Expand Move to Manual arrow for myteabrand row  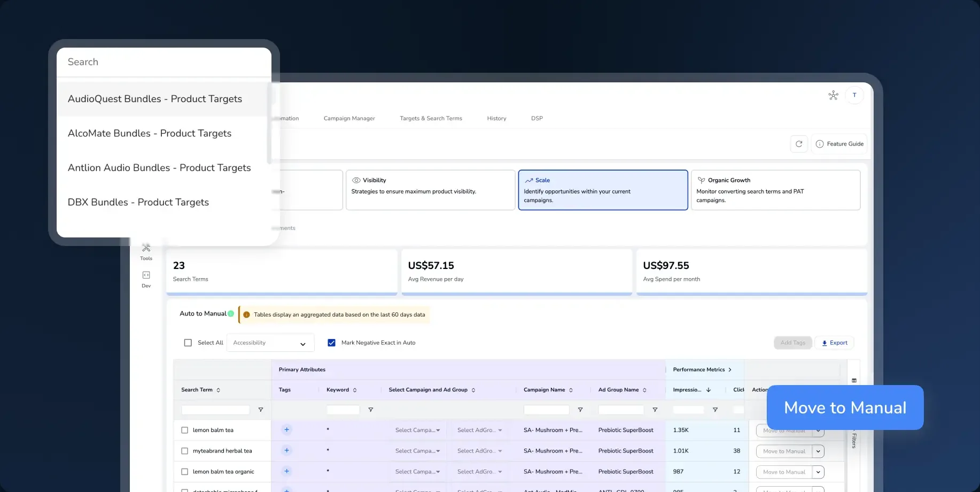tap(818, 451)
